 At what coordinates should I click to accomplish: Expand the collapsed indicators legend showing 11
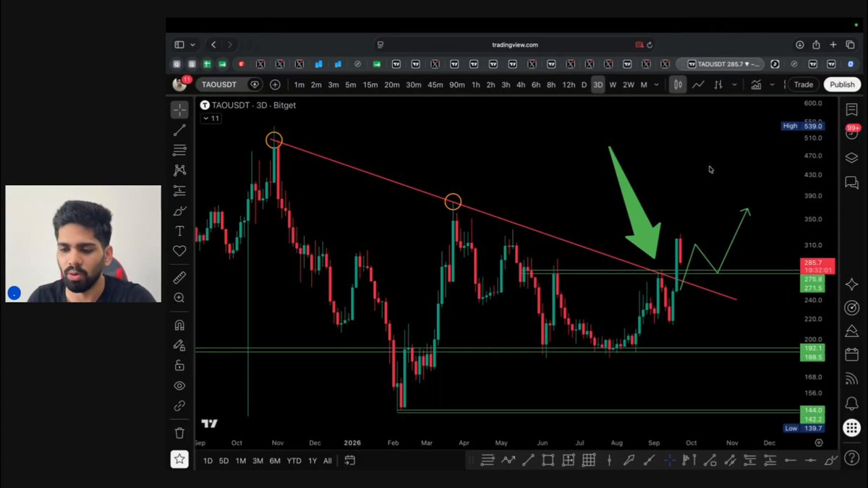tap(210, 119)
